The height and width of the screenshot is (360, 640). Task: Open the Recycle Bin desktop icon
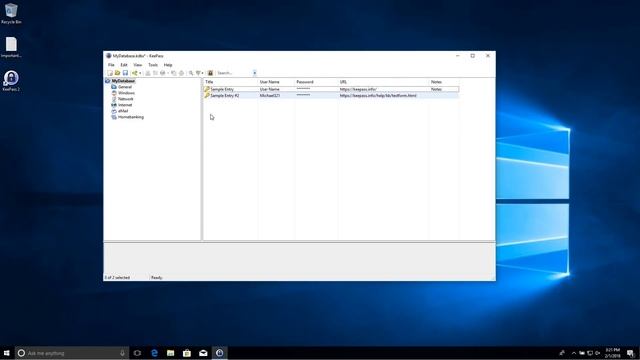click(x=11, y=13)
